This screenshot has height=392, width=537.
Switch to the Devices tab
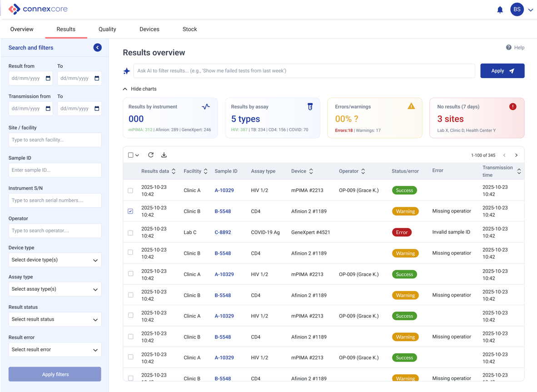click(149, 29)
